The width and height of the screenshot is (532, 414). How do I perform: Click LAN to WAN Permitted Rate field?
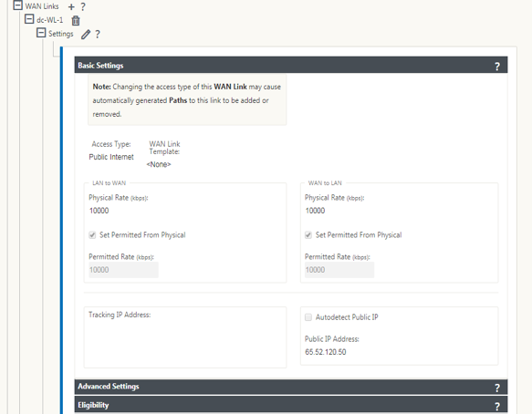coord(123,270)
